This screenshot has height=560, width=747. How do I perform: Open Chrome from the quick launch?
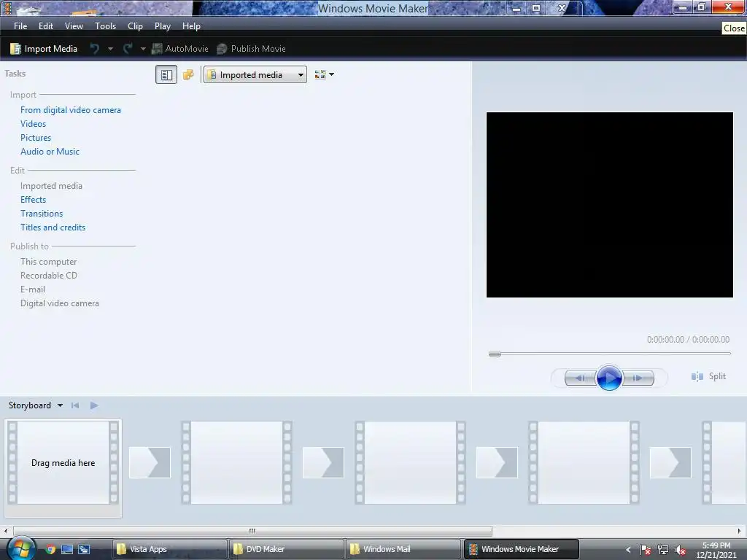50,549
